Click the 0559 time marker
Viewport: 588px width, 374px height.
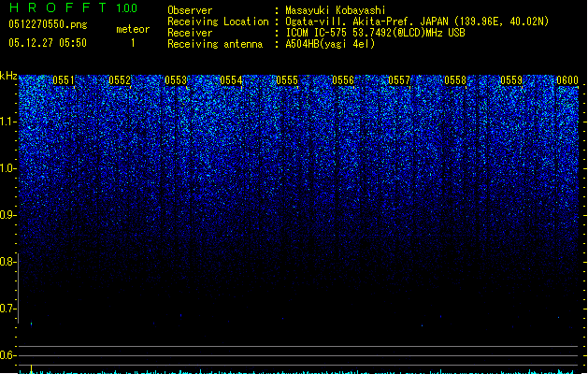(511, 79)
